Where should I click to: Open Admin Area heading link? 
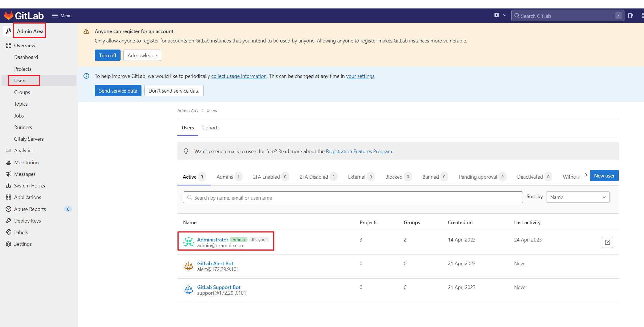30,31
